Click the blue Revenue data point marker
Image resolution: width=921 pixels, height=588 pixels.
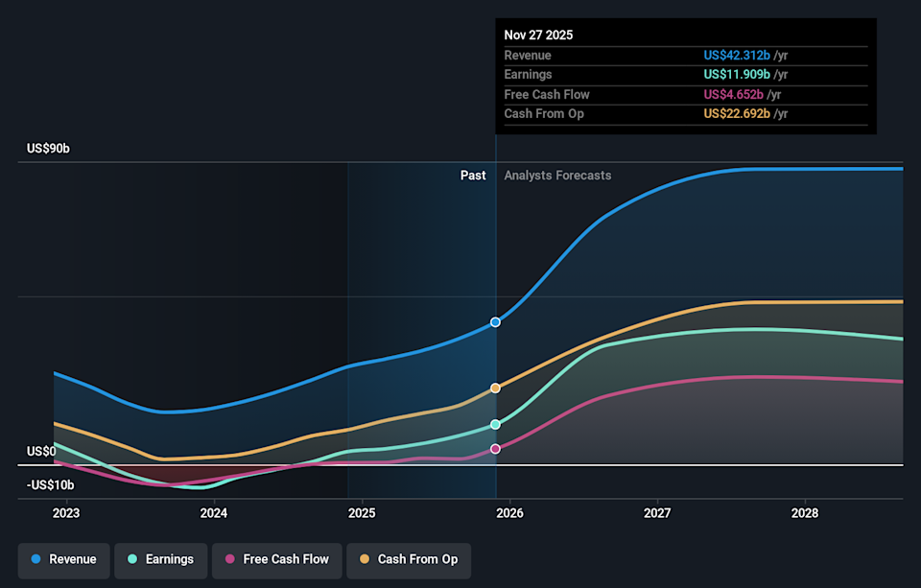coord(495,322)
